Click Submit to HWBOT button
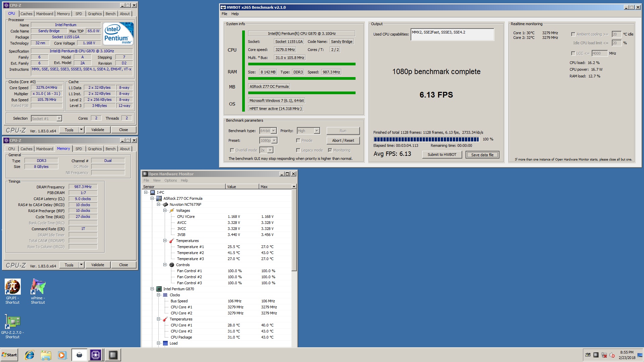 click(442, 155)
